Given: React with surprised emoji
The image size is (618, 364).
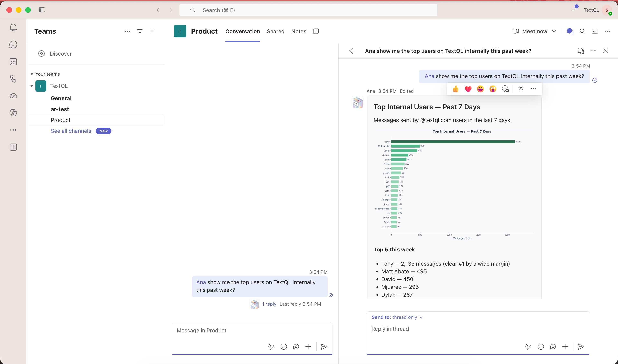Looking at the screenshot, I should (x=493, y=89).
